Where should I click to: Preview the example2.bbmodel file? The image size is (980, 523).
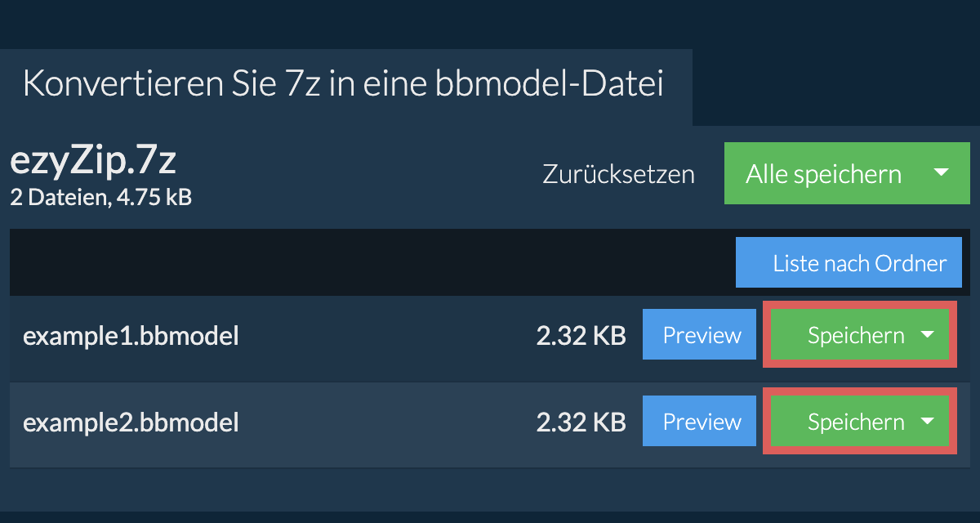point(702,422)
